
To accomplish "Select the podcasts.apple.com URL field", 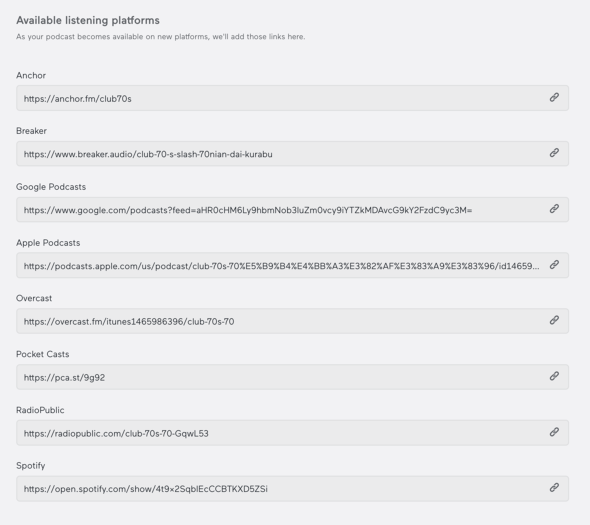I will 292,265.
